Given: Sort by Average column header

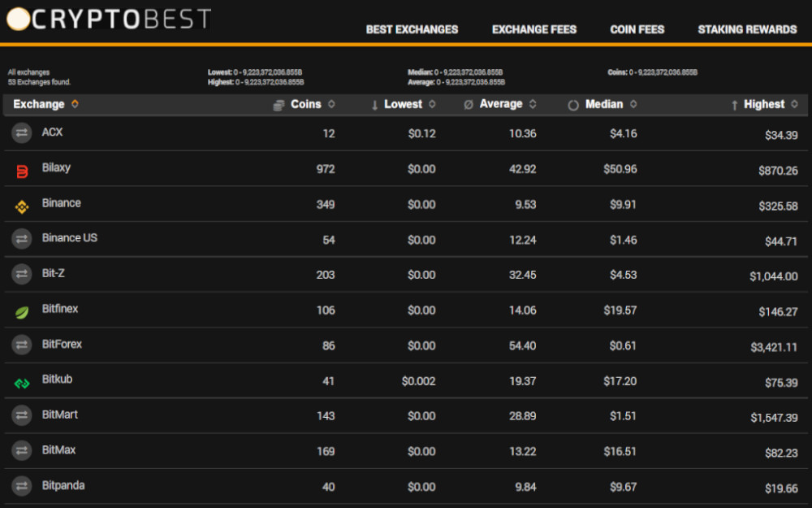Looking at the screenshot, I should tap(501, 104).
